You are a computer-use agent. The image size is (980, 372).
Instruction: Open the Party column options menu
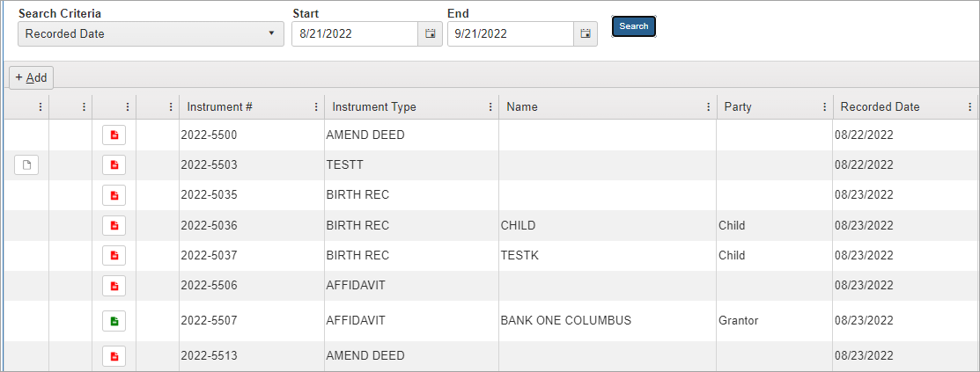click(825, 107)
